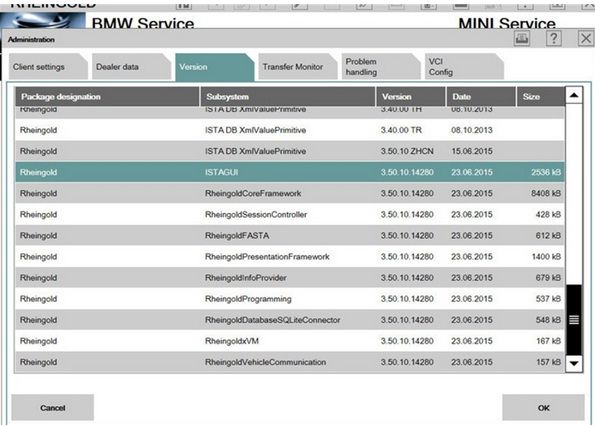
Task: Click the 679 kB size value
Action: point(548,278)
